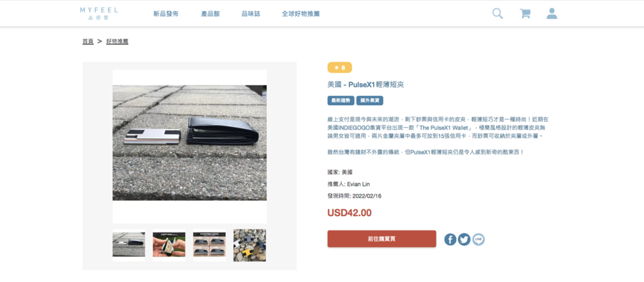The width and height of the screenshot is (644, 282).
Task: Open the 品味誌 menu item
Action: [251, 14]
